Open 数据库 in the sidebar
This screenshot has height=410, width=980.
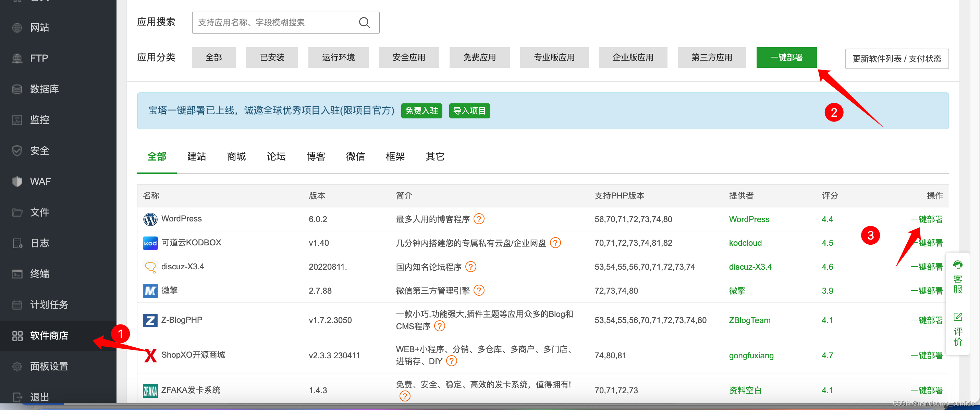point(44,89)
